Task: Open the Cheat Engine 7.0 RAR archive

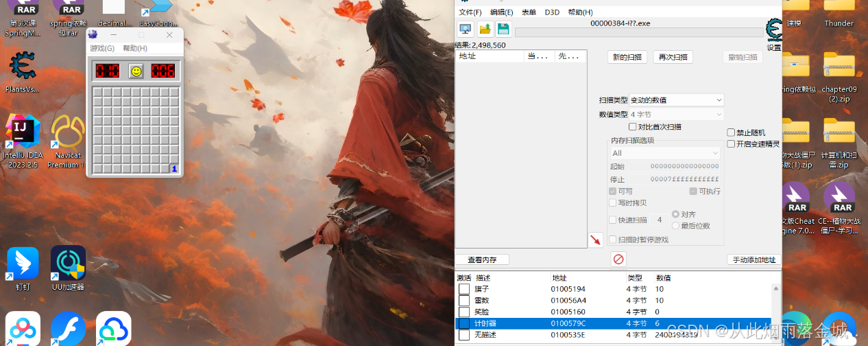Action: point(797,207)
